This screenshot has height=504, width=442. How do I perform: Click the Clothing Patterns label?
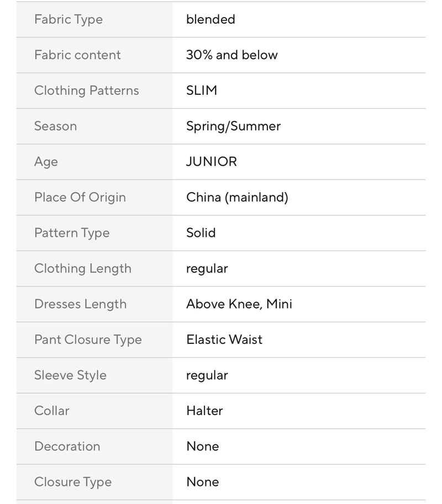[87, 91]
